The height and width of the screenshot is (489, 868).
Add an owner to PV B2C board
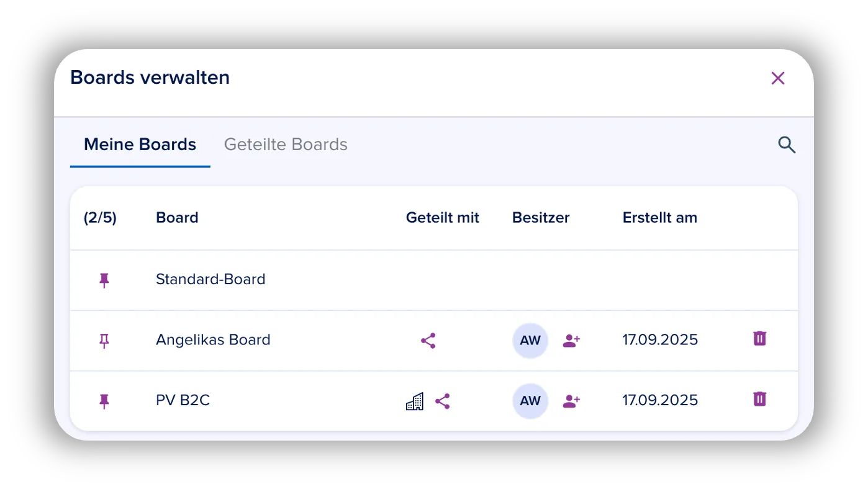(x=571, y=401)
